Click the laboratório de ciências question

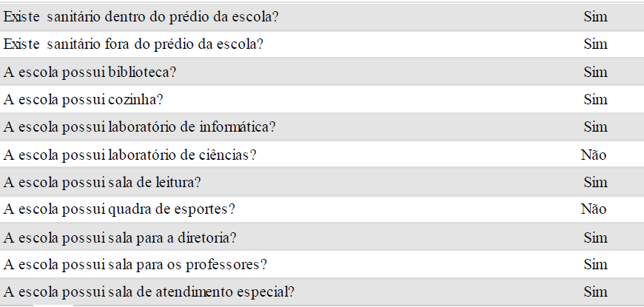point(130,155)
